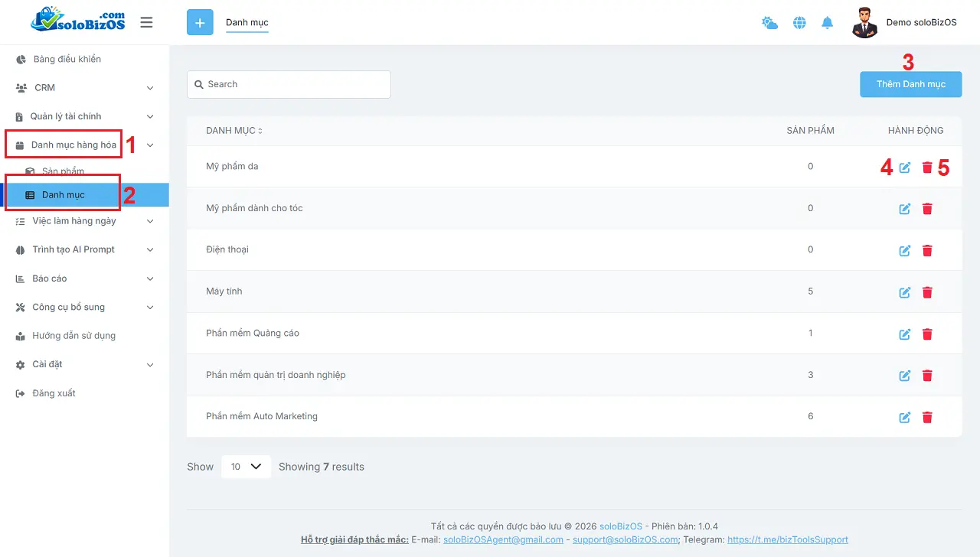Open Hướng dẫn sử dụng page
Viewport: 980px width, 557px height.
point(73,336)
